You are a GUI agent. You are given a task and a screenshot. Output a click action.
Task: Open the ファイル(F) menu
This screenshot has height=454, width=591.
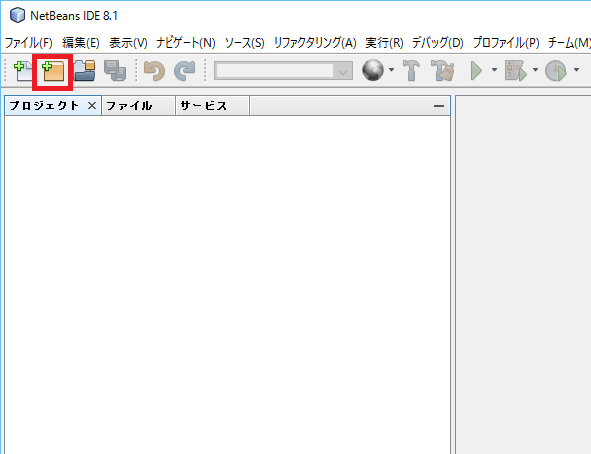click(29, 43)
